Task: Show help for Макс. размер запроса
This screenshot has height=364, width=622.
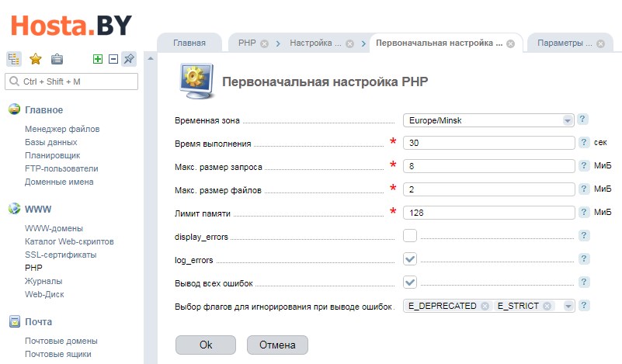Action: pos(583,166)
